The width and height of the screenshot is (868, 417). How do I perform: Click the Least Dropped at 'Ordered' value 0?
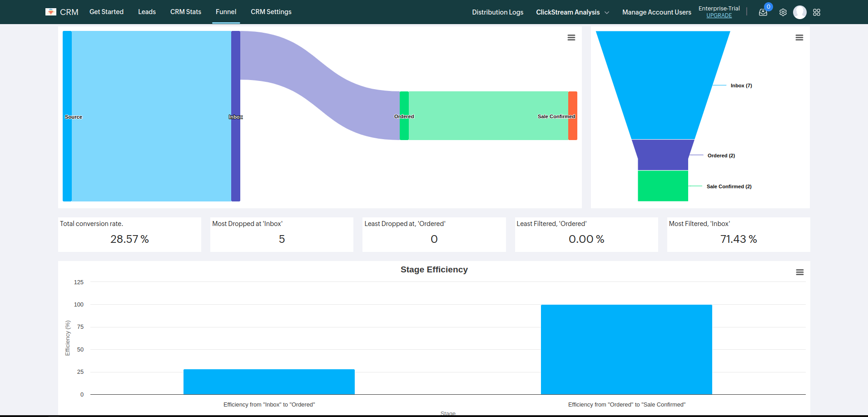434,239
